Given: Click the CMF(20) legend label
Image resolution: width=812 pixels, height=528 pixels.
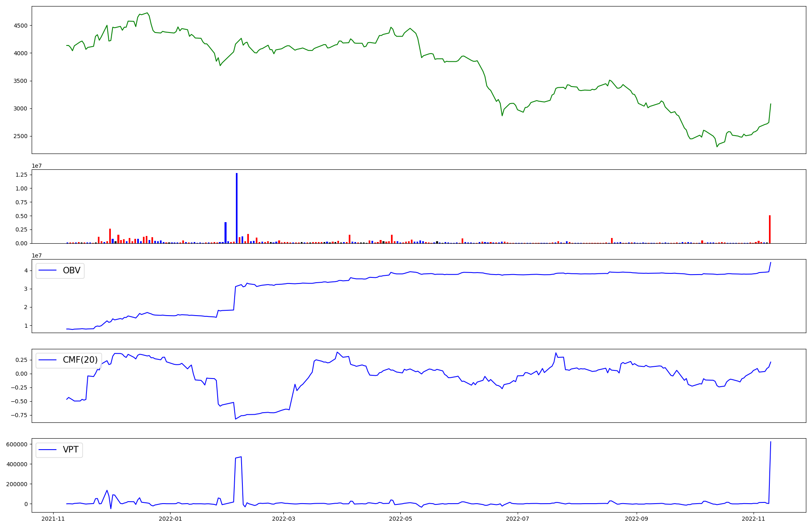Looking at the screenshot, I should [80, 360].
